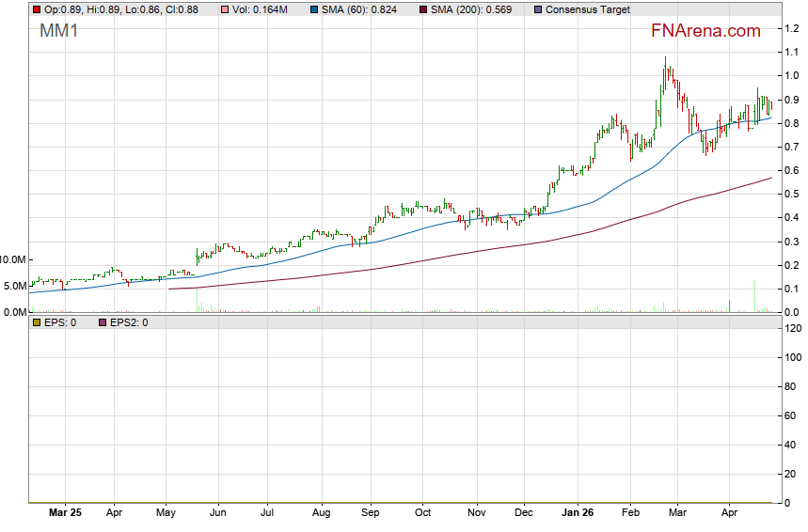Click the Consensus Target legend text
This screenshot has width=808, height=532.
coord(588,9)
